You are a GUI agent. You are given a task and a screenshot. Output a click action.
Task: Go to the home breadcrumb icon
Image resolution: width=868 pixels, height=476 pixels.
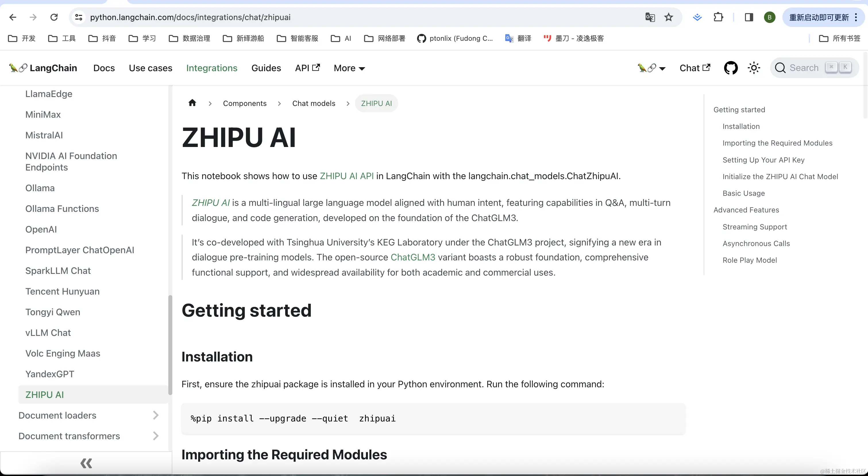click(x=192, y=103)
